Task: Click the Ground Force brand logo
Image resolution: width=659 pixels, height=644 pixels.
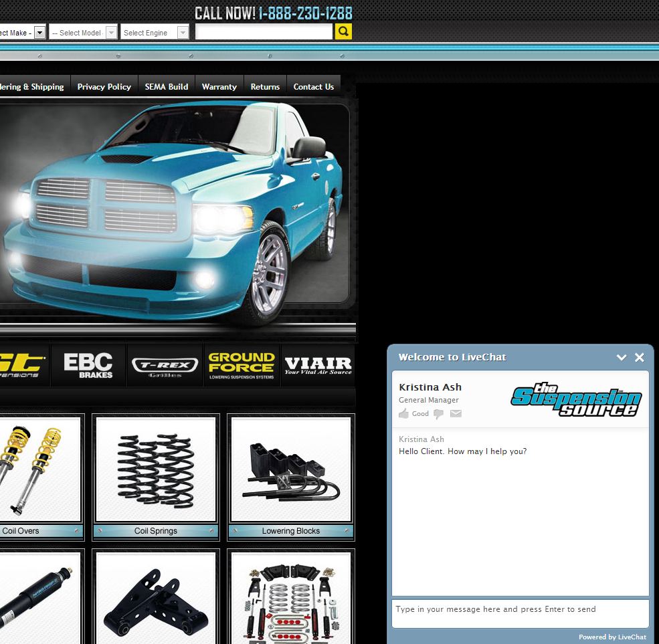Action: (x=242, y=365)
